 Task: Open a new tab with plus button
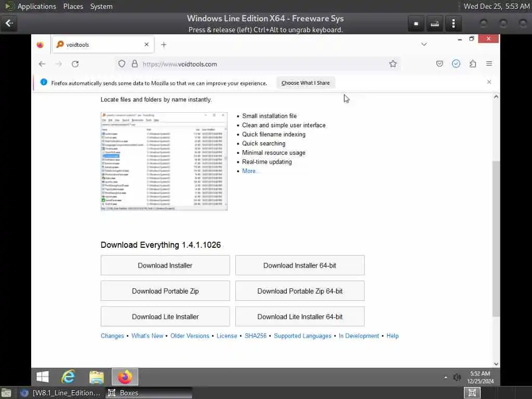click(164, 45)
